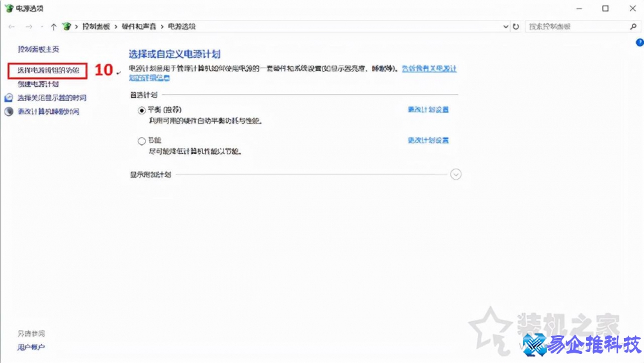Select the 节能 power plan

coord(142,141)
